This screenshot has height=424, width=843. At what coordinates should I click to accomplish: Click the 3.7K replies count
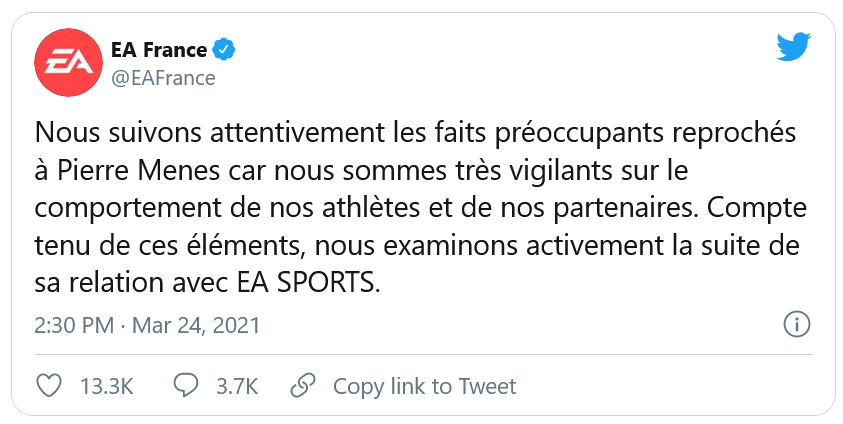[x=237, y=386]
